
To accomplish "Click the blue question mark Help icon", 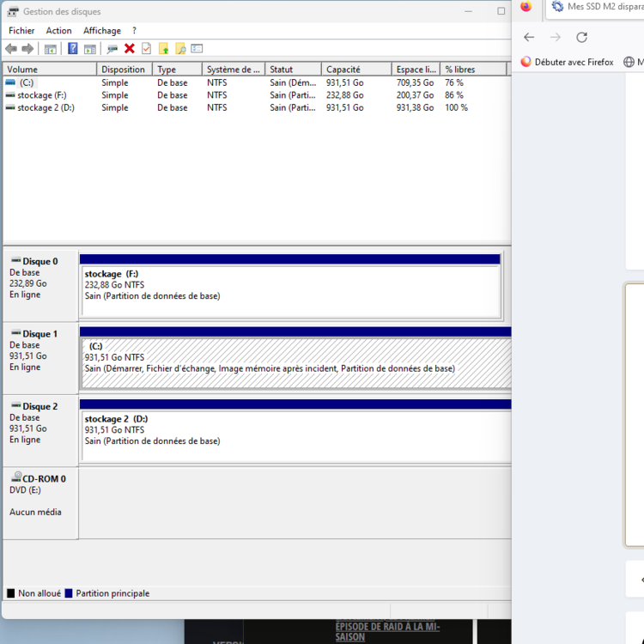I will point(73,49).
